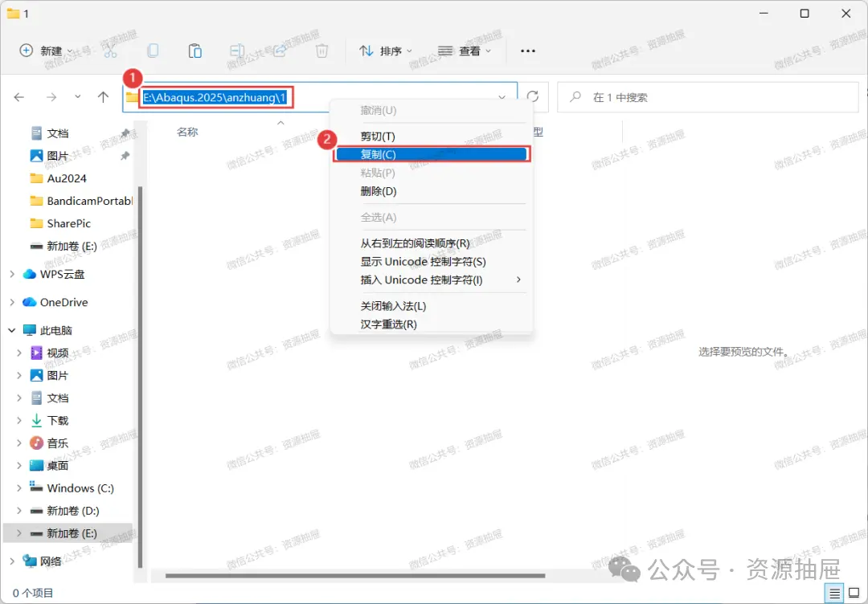Viewport: 868px width, 604px height.
Task: Click the 新建 new button
Action: 47,51
